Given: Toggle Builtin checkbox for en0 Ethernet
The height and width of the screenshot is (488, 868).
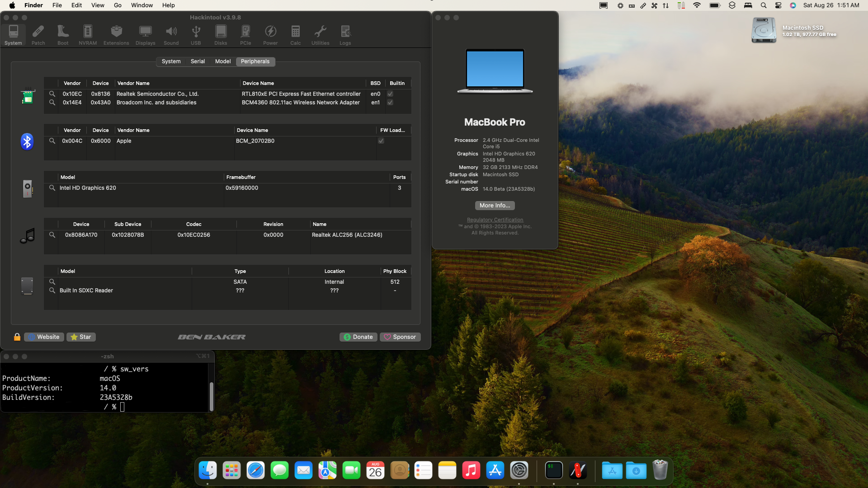Looking at the screenshot, I should point(390,94).
